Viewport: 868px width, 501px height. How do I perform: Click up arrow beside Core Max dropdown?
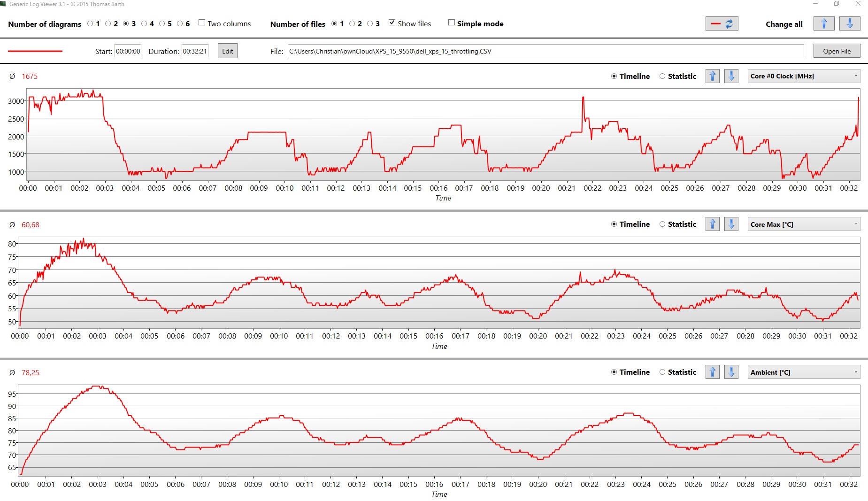(713, 224)
